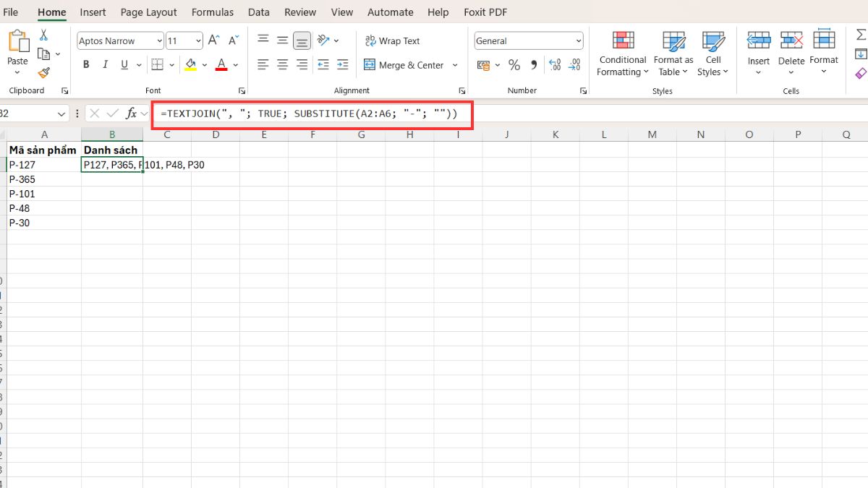Open the Page Layout tab
The height and width of the screenshot is (488, 868).
(x=148, y=12)
